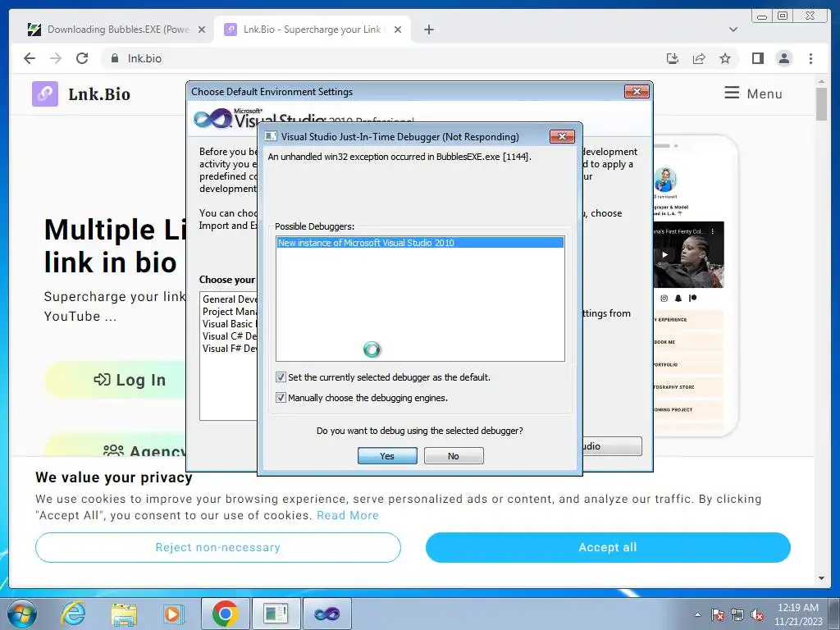
Task: Launch Internet Explorer from taskbar
Action: pyautogui.click(x=73, y=614)
